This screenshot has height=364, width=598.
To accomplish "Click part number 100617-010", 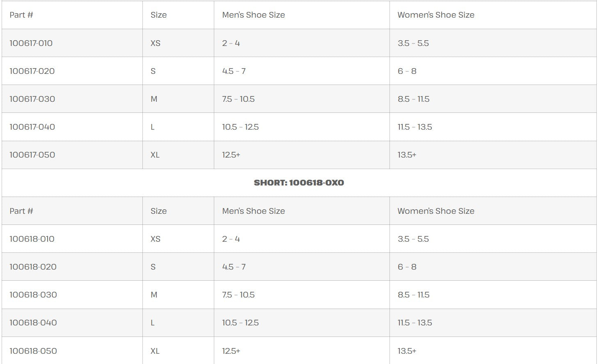I will click(31, 43).
